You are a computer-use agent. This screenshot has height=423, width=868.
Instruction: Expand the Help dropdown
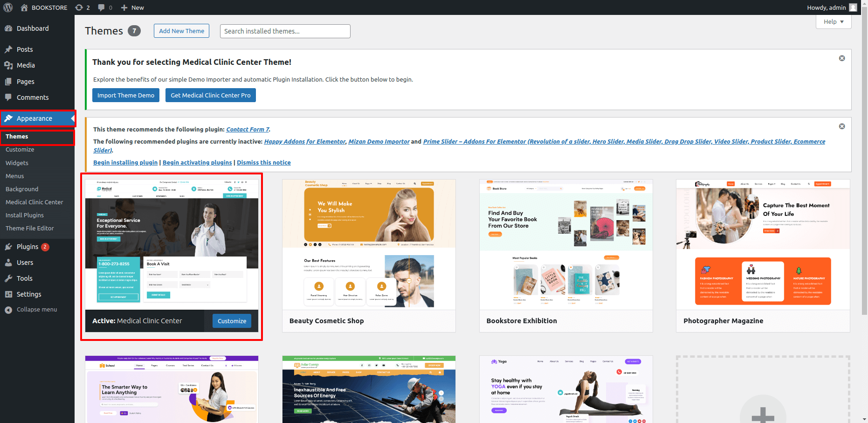(x=833, y=22)
